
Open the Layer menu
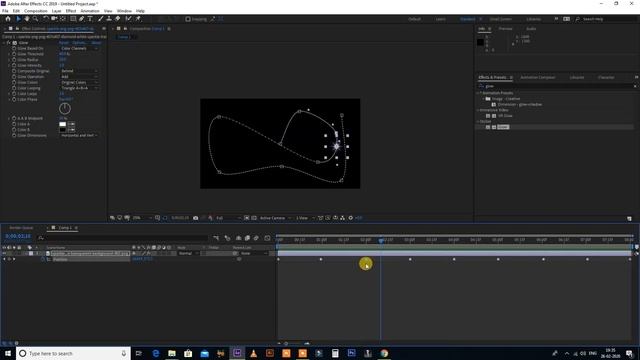click(x=57, y=11)
